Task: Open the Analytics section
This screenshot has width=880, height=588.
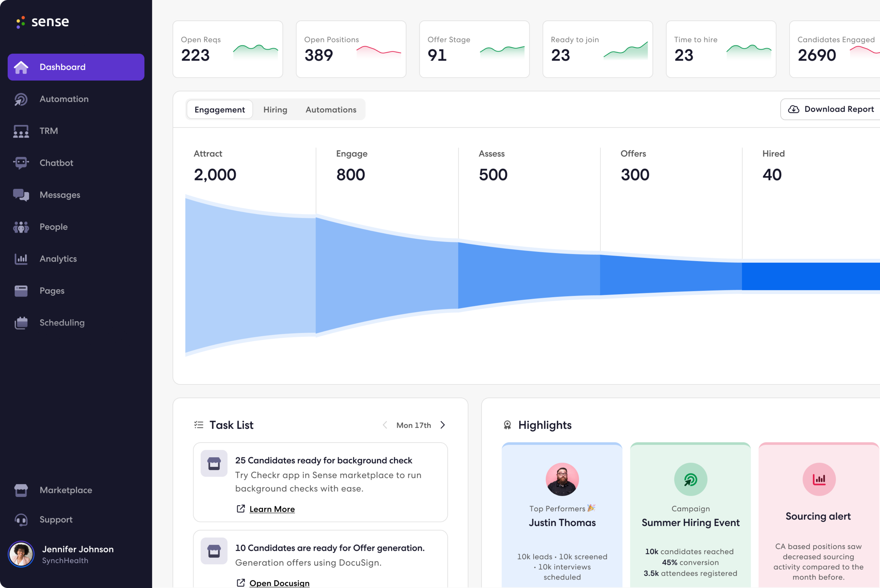Action: point(58,259)
